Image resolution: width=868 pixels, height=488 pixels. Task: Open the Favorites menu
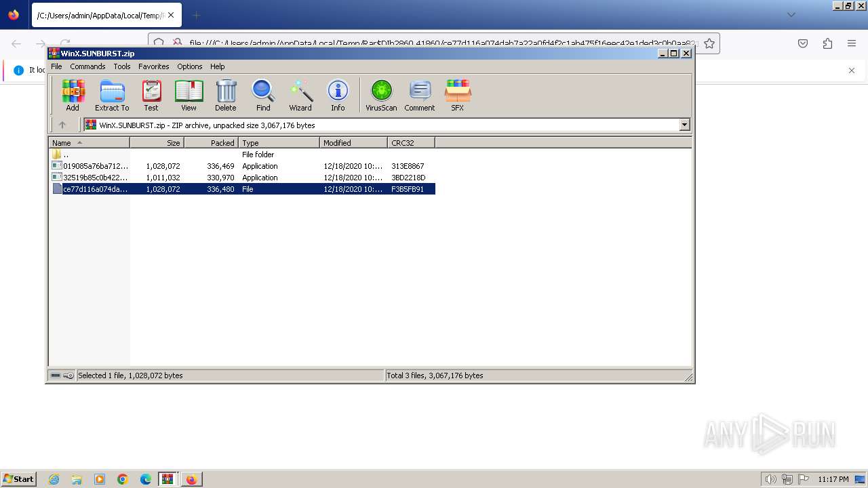click(x=154, y=66)
